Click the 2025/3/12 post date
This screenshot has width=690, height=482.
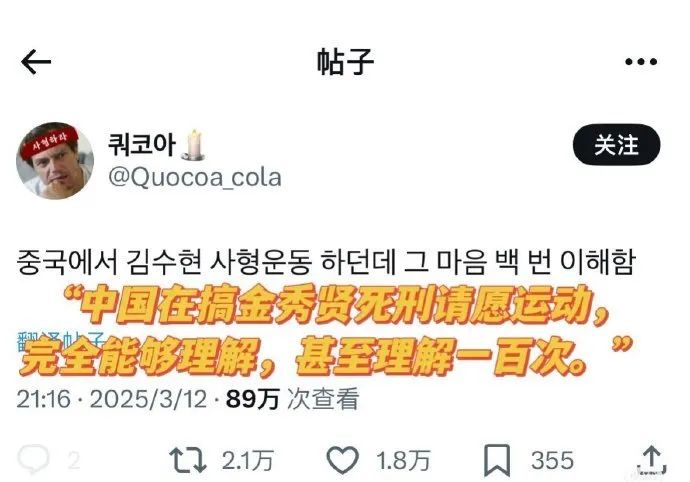tap(148, 399)
